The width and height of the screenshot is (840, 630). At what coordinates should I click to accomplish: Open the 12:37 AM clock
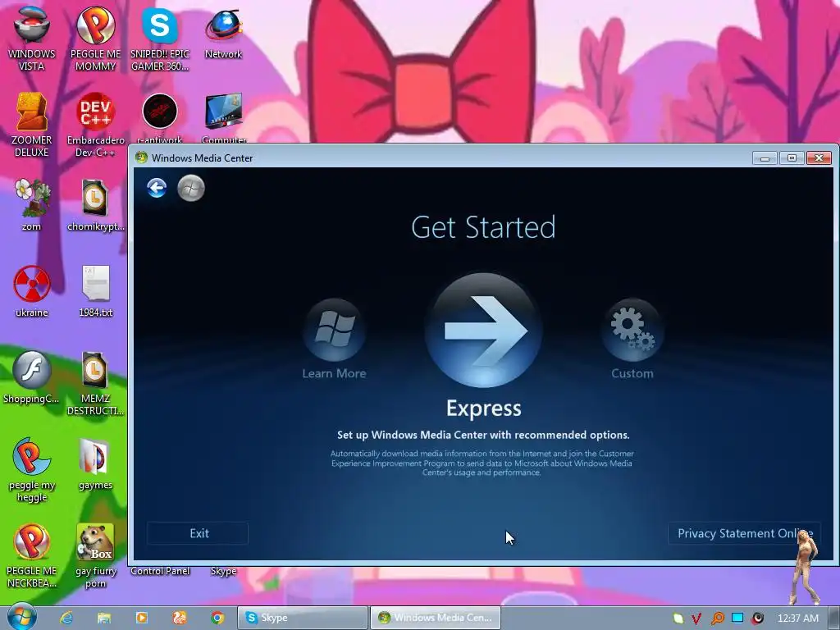[797, 619]
